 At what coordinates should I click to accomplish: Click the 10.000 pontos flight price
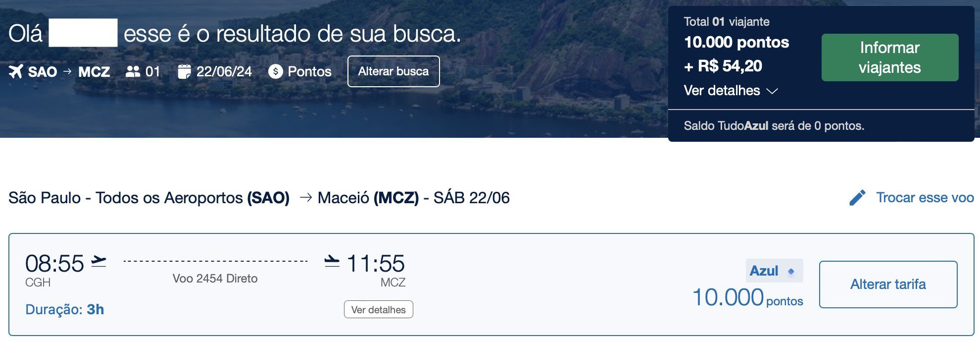[747, 298]
